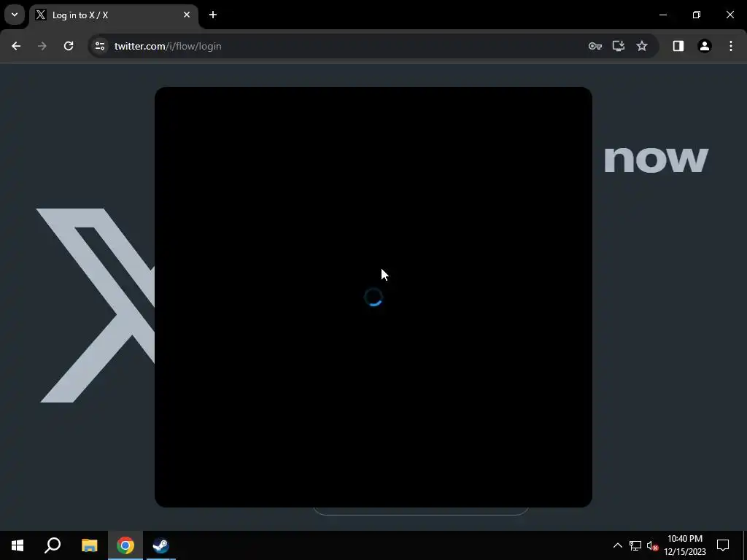Screen dimensions: 747x560
Task: Open Chrome three-dot menu
Action: (731, 46)
